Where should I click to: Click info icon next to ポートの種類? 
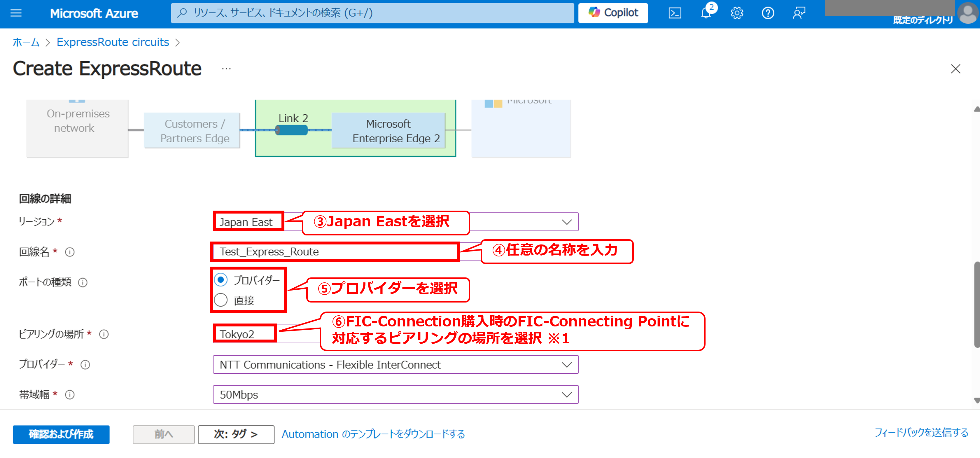coord(83,282)
